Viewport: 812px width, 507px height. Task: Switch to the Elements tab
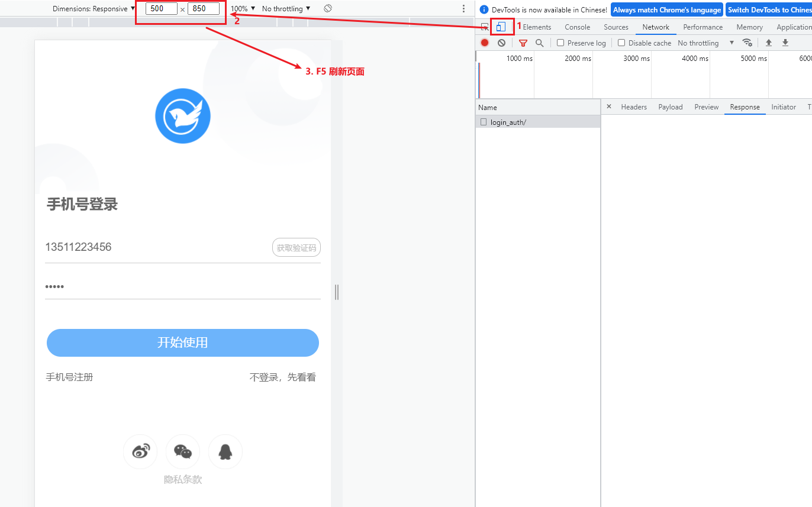(x=537, y=27)
